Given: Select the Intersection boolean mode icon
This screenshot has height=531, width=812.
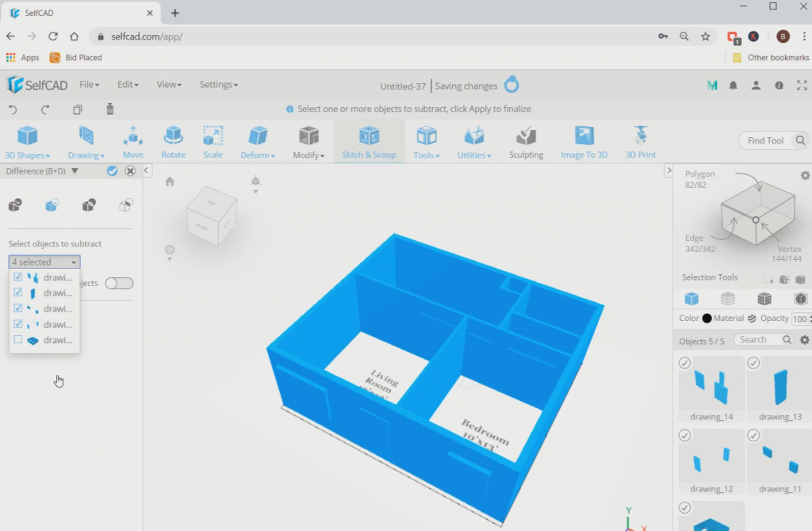Looking at the screenshot, I should [x=88, y=204].
